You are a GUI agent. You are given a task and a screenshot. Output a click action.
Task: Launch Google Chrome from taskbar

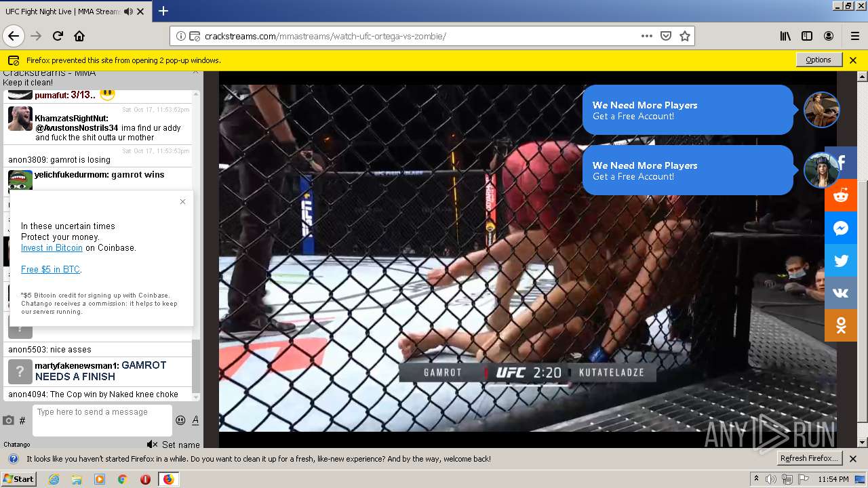122,479
